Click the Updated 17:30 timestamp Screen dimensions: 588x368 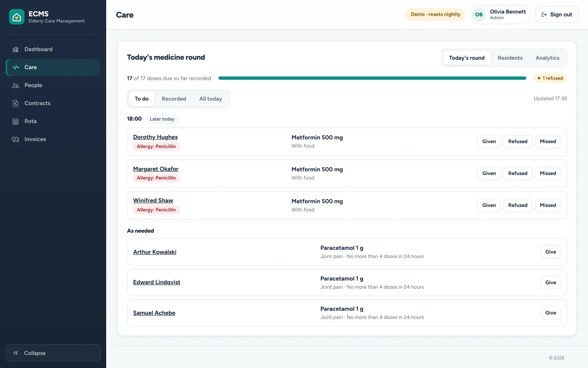tap(550, 99)
